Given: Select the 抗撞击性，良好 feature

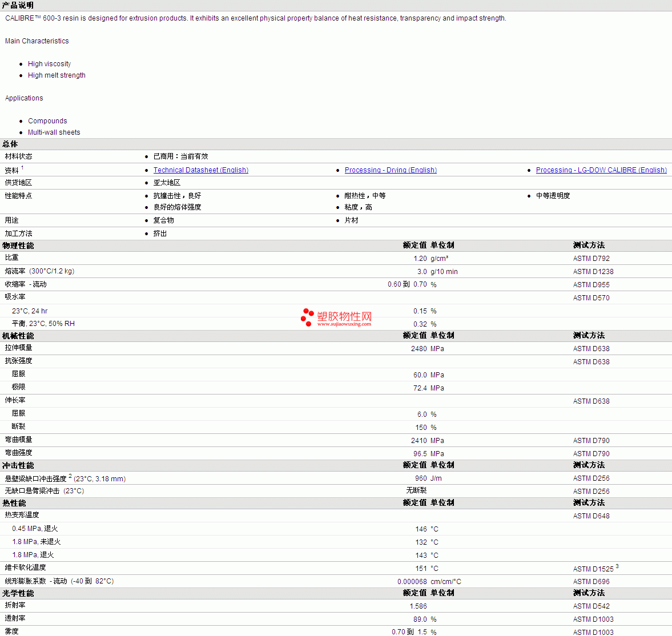Looking at the screenshot, I should pyautogui.click(x=178, y=196).
